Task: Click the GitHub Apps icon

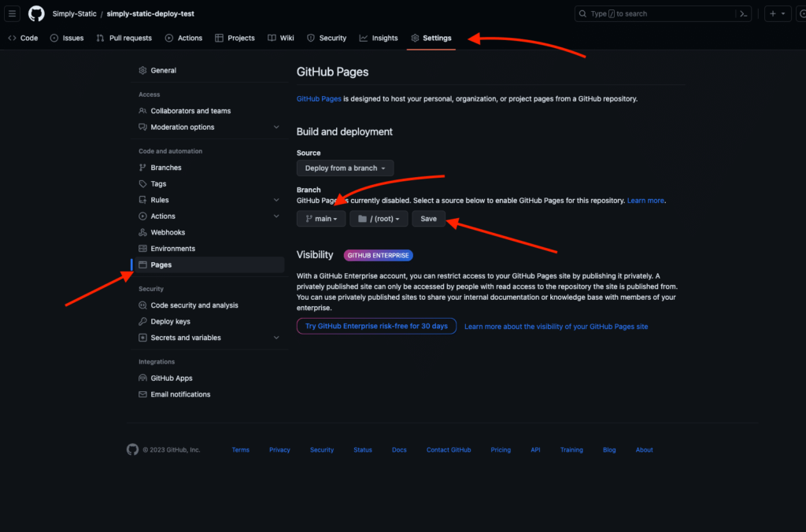Action: pos(142,379)
